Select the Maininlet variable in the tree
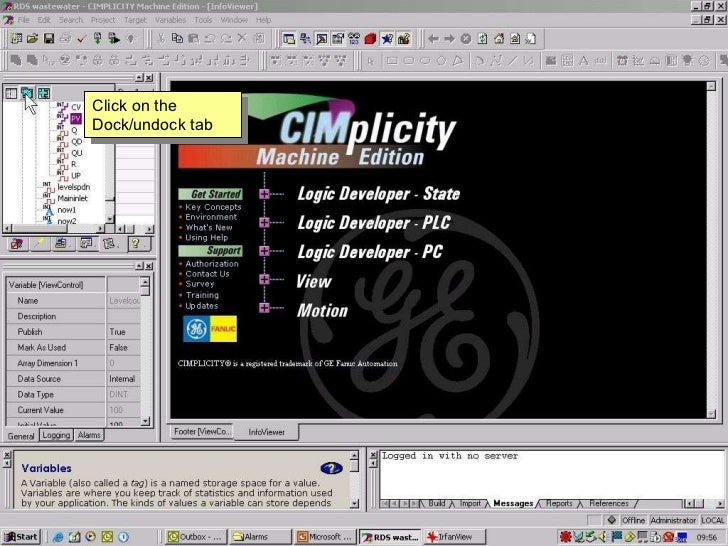This screenshot has width=728, height=546. click(72, 199)
